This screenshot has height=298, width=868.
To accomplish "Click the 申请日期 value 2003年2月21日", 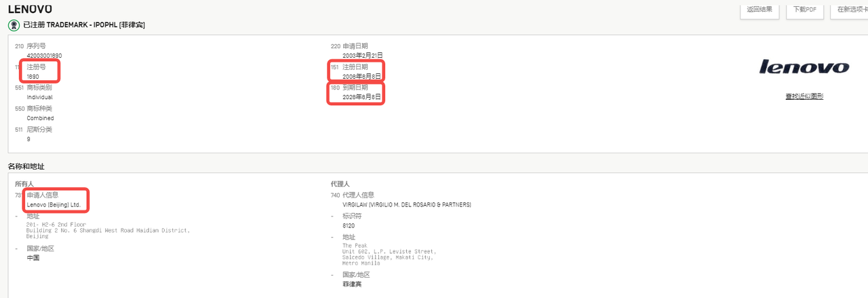I will (363, 56).
